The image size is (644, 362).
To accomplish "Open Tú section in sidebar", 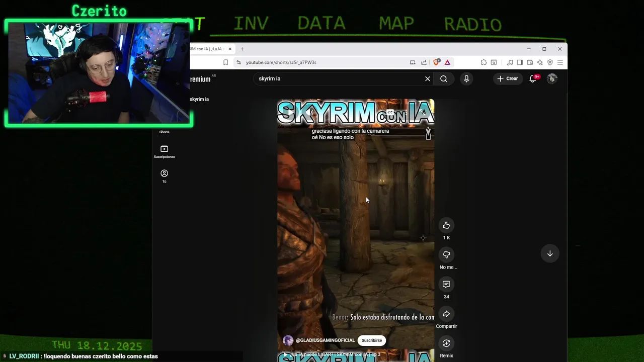I will [x=164, y=176].
